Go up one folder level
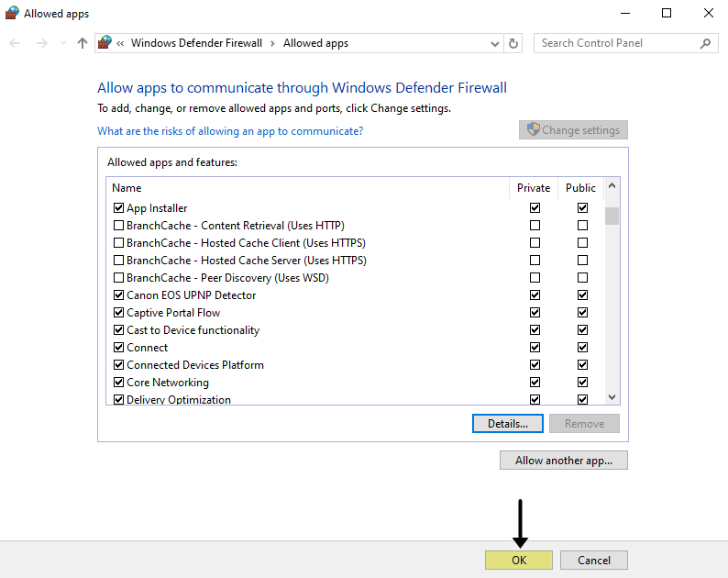 pos(83,43)
